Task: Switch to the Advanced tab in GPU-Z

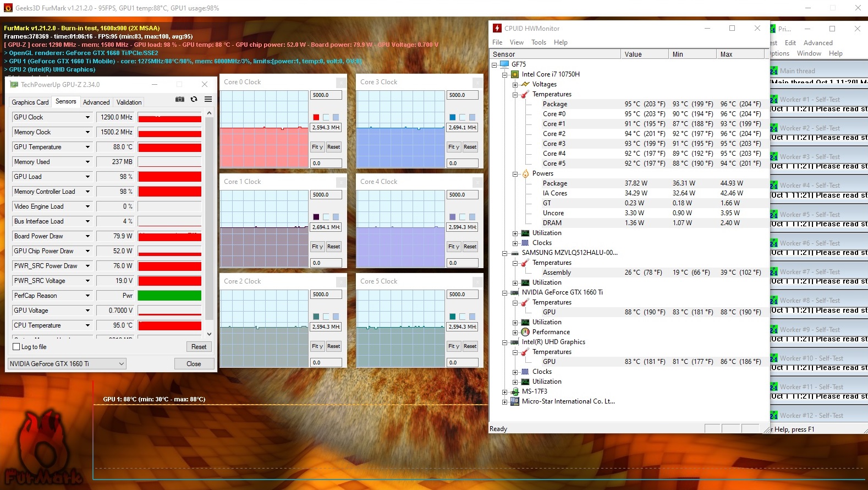Action: [96, 102]
